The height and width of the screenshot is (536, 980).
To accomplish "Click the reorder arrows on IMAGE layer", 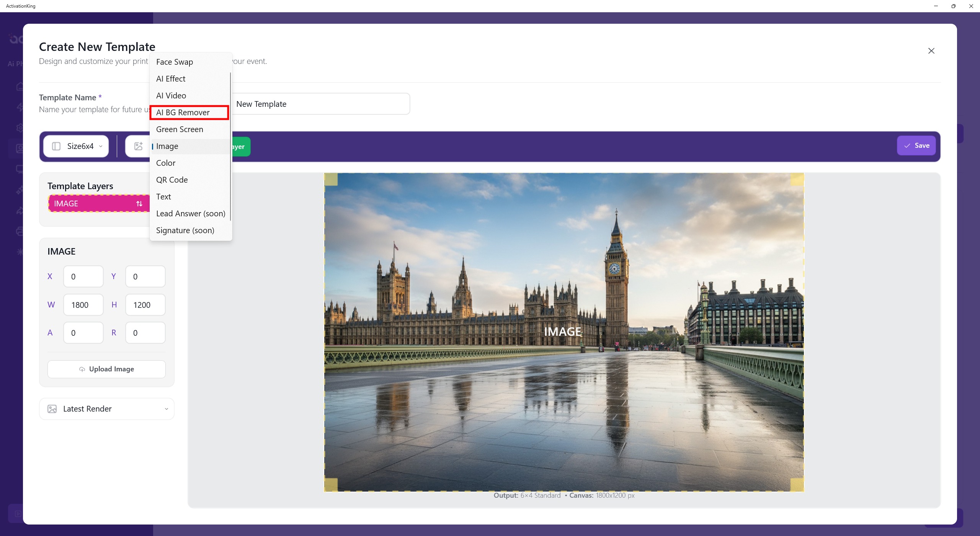I will (139, 204).
